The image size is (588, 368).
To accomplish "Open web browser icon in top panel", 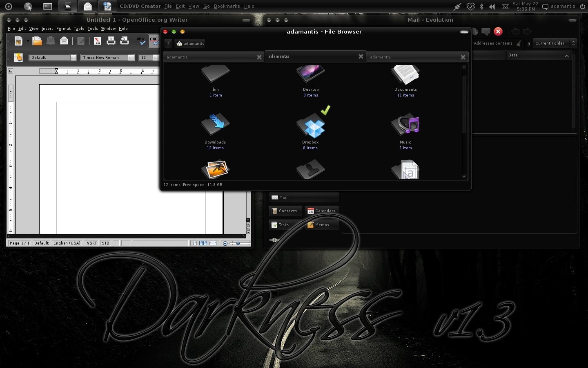I will [28, 6].
